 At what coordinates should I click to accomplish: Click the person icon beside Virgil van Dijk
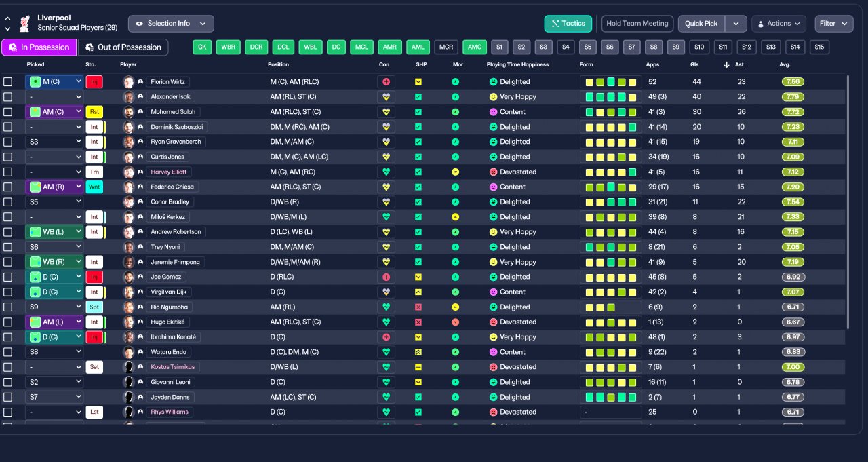coord(140,292)
